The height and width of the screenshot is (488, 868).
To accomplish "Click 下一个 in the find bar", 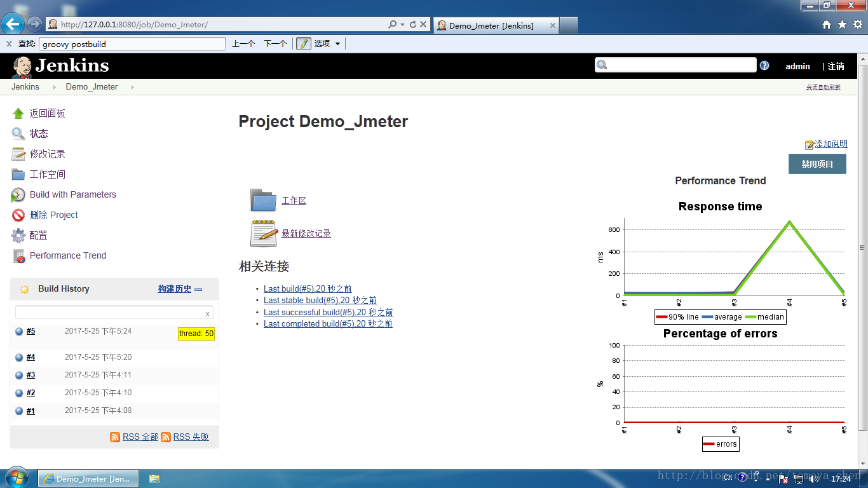I will (x=275, y=44).
